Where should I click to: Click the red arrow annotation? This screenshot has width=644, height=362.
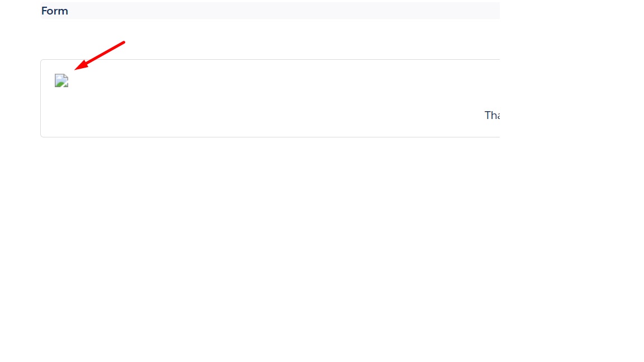click(x=100, y=55)
